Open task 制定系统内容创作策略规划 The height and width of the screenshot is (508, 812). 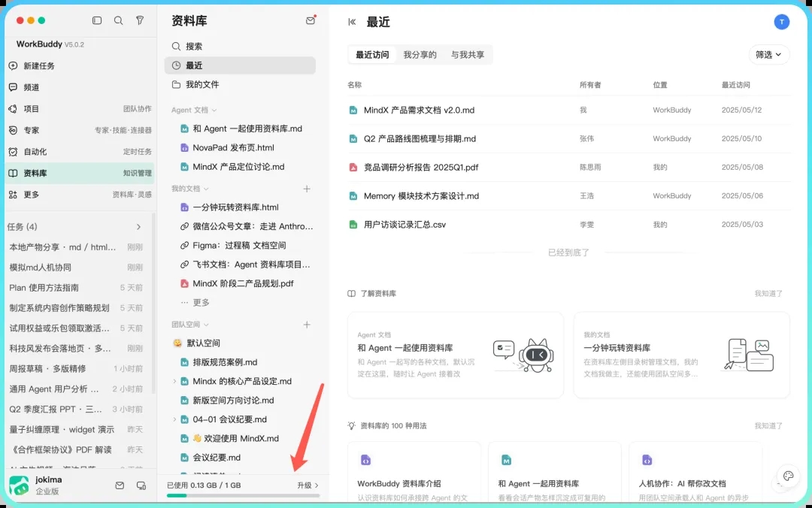[76, 307]
